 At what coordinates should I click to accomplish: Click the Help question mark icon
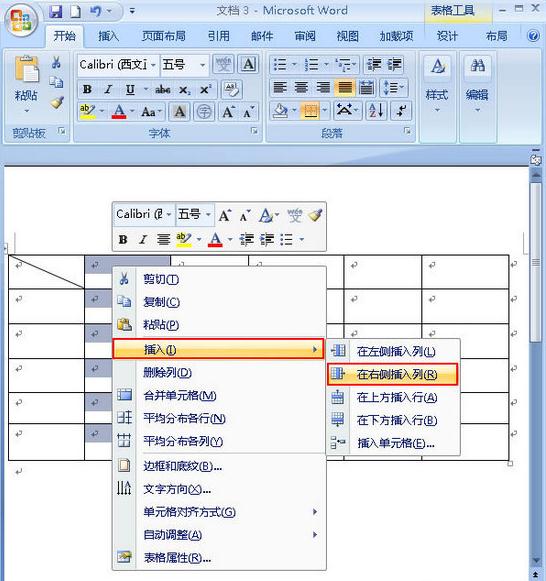tap(533, 36)
